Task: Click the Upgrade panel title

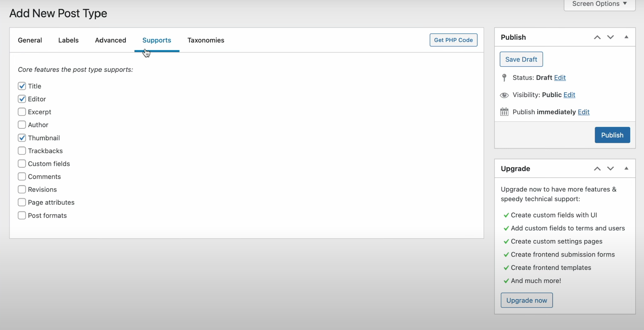Action: [515, 169]
